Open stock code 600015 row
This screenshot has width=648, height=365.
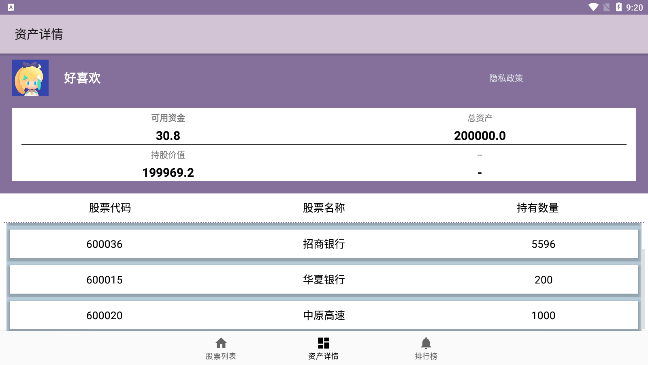point(324,280)
